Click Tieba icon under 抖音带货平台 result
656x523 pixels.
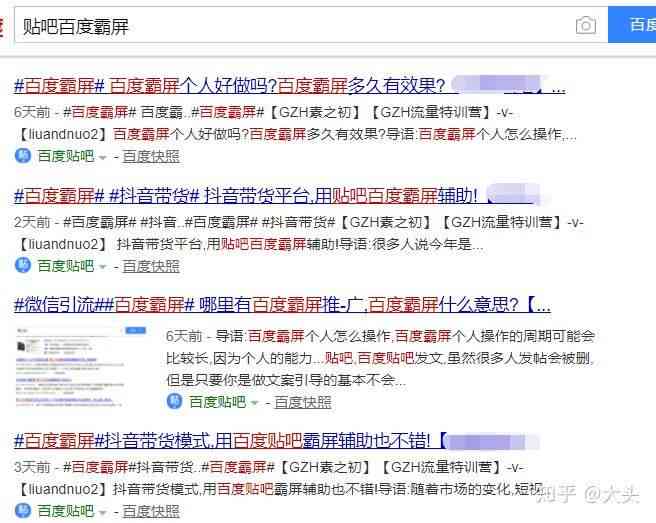click(23, 265)
